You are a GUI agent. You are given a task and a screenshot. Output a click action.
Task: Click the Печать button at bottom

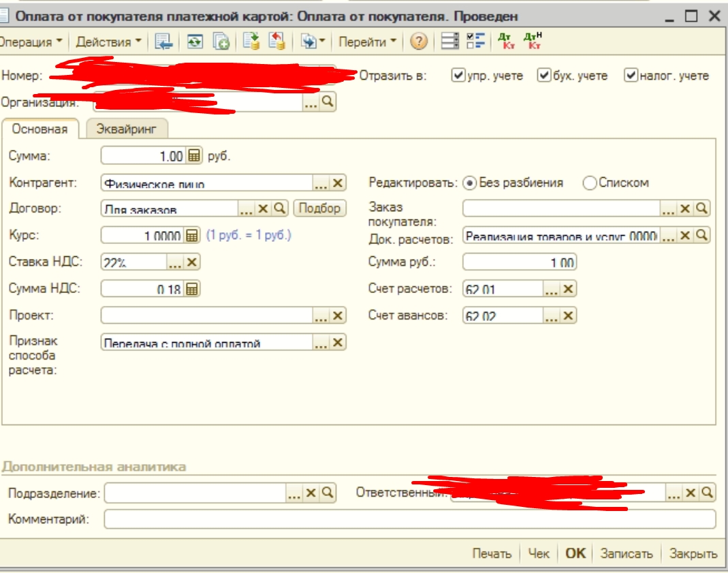tap(492, 553)
